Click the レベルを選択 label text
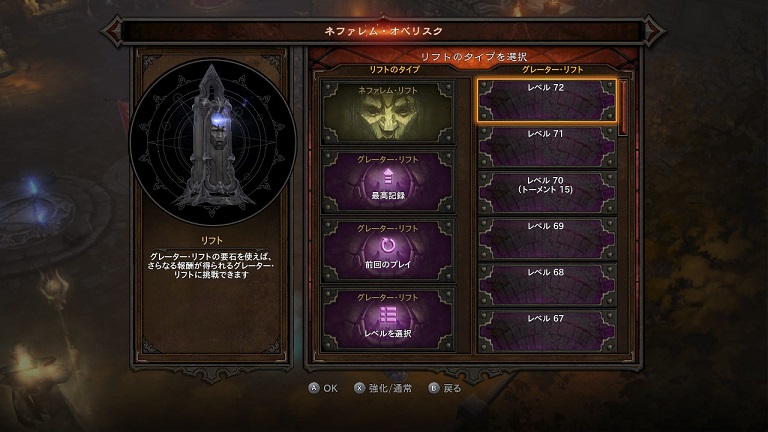 (388, 334)
